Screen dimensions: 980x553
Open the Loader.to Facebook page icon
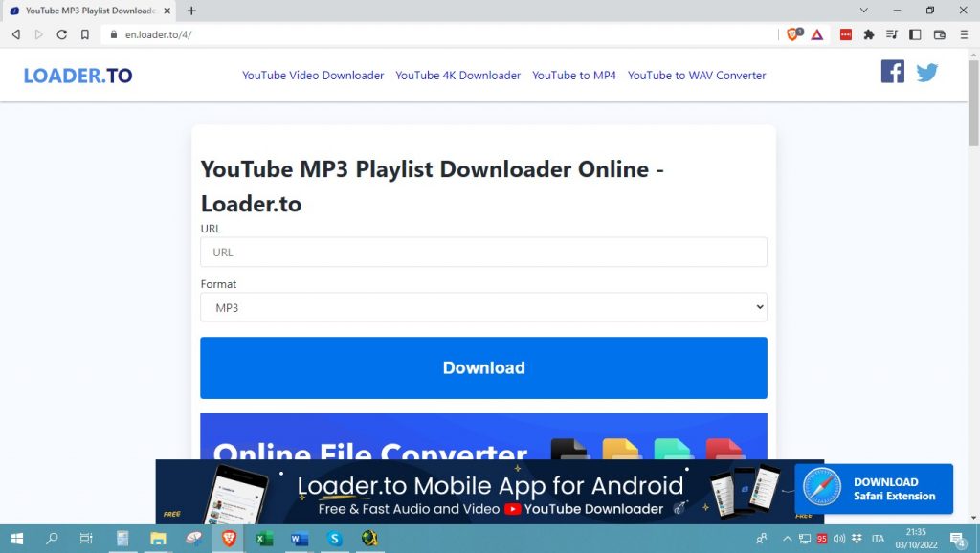pyautogui.click(x=892, y=72)
